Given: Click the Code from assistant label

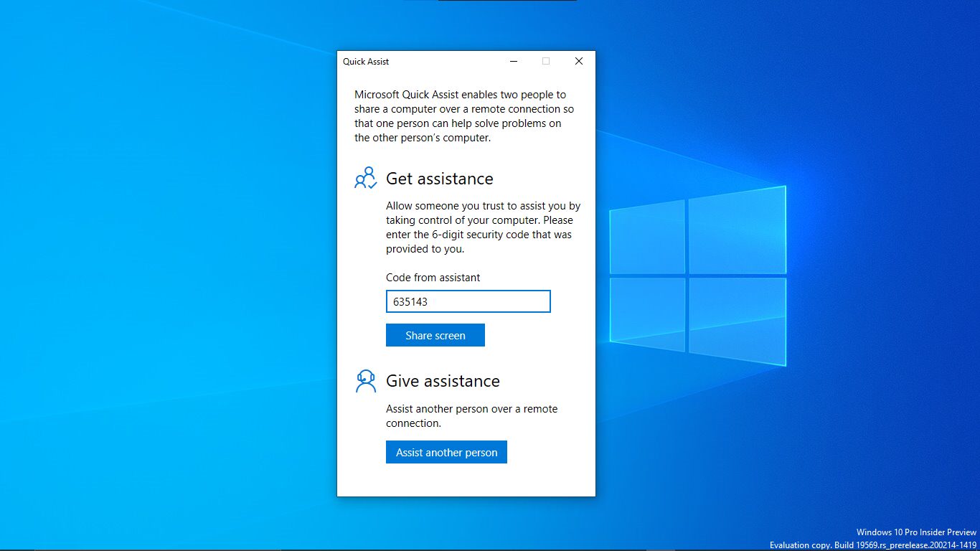Looking at the screenshot, I should (x=433, y=278).
